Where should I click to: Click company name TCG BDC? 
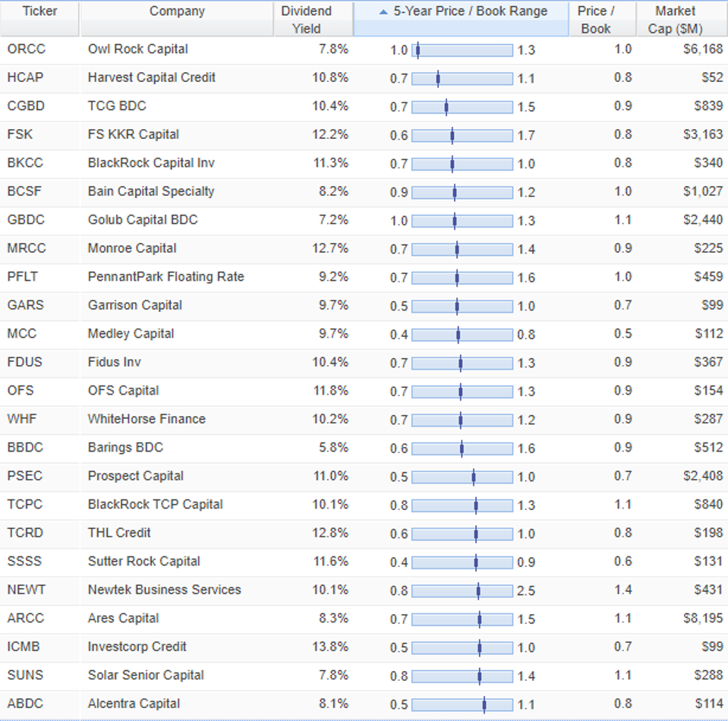[117, 105]
